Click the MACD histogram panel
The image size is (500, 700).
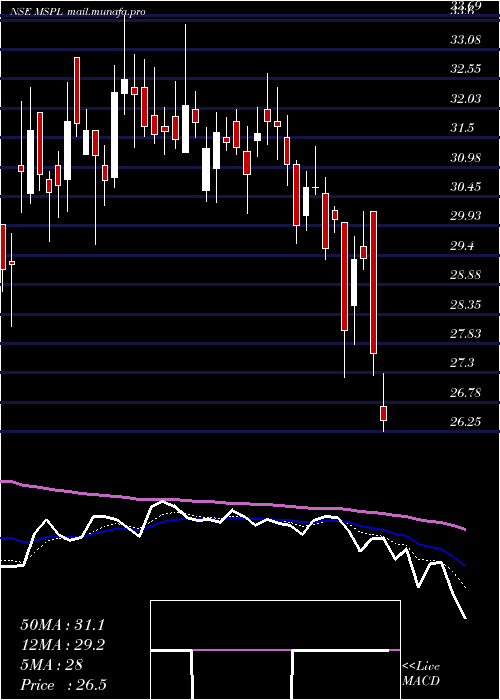point(275,650)
